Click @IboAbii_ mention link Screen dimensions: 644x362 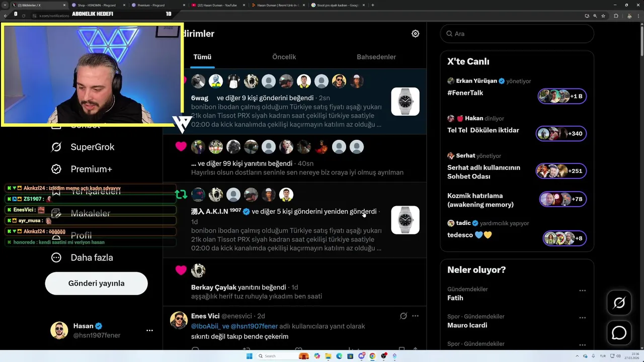pyautogui.click(x=205, y=326)
